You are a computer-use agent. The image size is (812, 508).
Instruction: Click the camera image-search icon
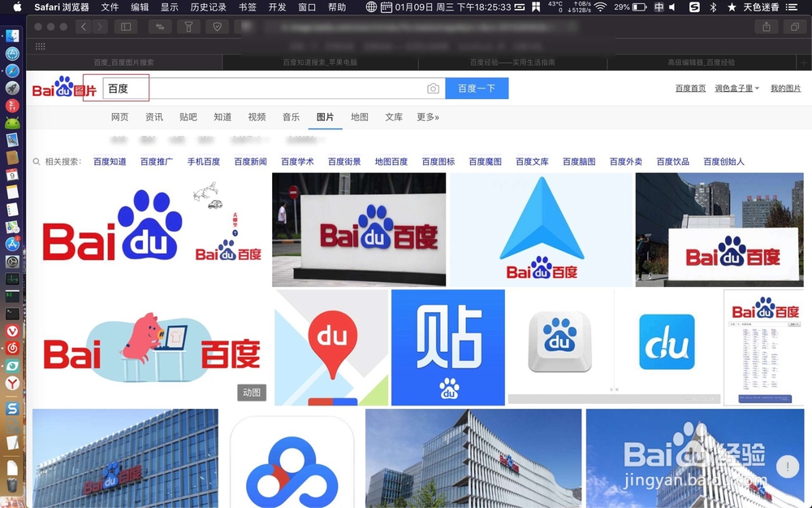pos(433,89)
